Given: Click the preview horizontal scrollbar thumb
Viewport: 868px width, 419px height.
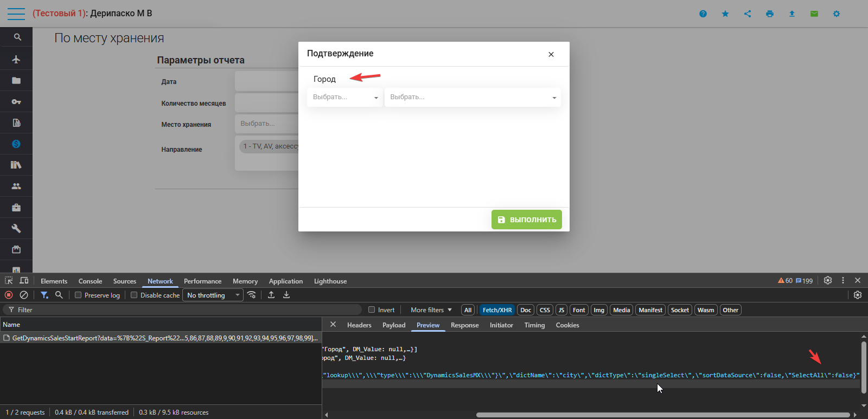Looking at the screenshot, I should [663, 415].
